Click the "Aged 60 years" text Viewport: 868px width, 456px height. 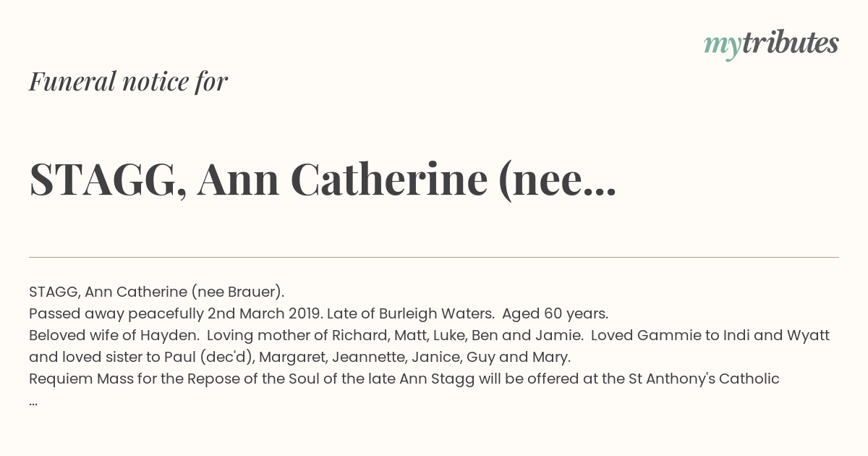[555, 313]
